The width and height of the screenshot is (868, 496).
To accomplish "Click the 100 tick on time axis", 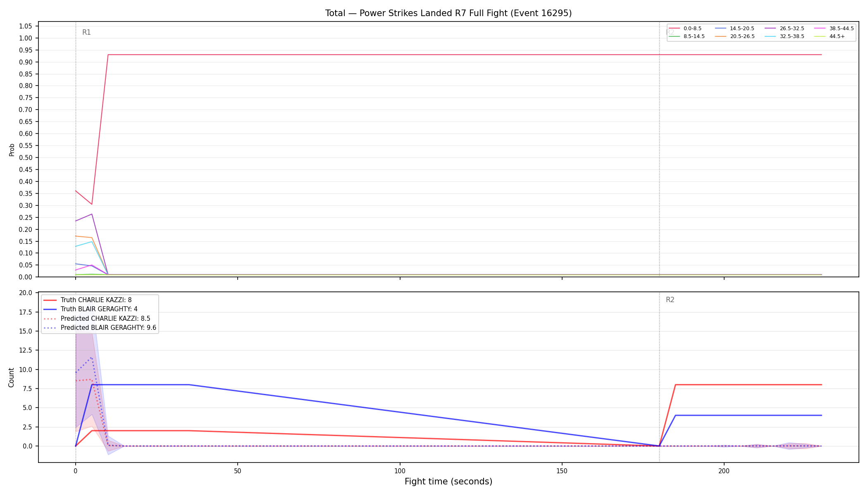I will pos(400,471).
